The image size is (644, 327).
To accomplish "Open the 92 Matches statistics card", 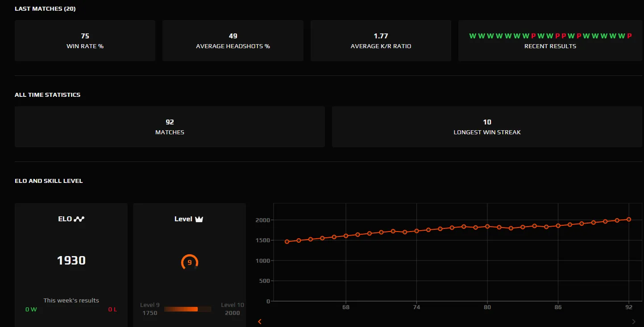I will click(x=170, y=127).
